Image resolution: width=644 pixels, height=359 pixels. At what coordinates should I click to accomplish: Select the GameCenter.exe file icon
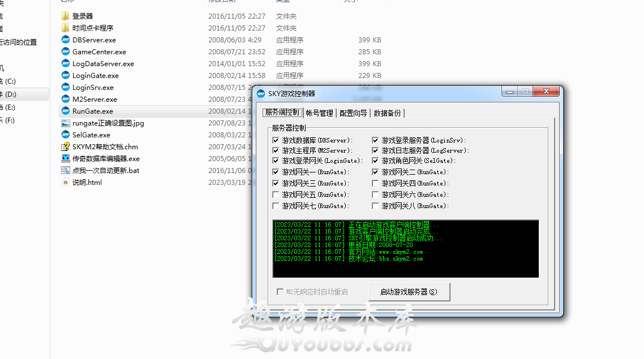point(65,51)
